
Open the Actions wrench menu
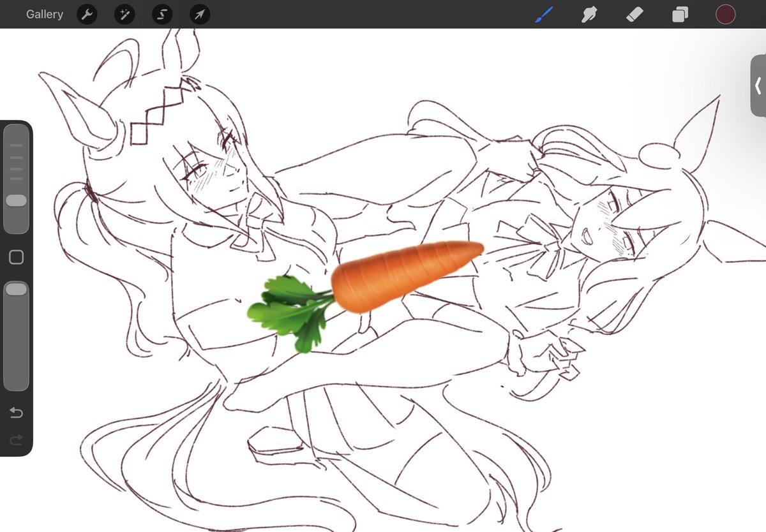click(87, 14)
